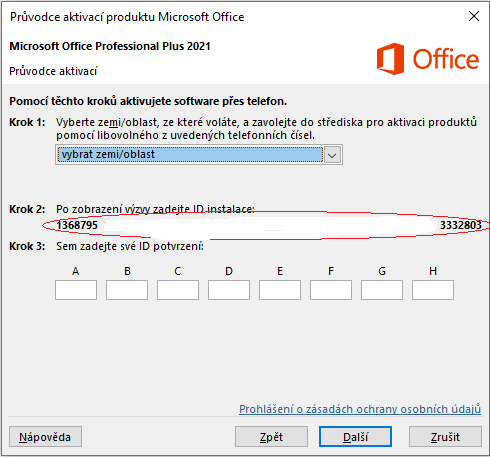Cancel with the Zrušit button
This screenshot has width=490, height=457.
(445, 437)
